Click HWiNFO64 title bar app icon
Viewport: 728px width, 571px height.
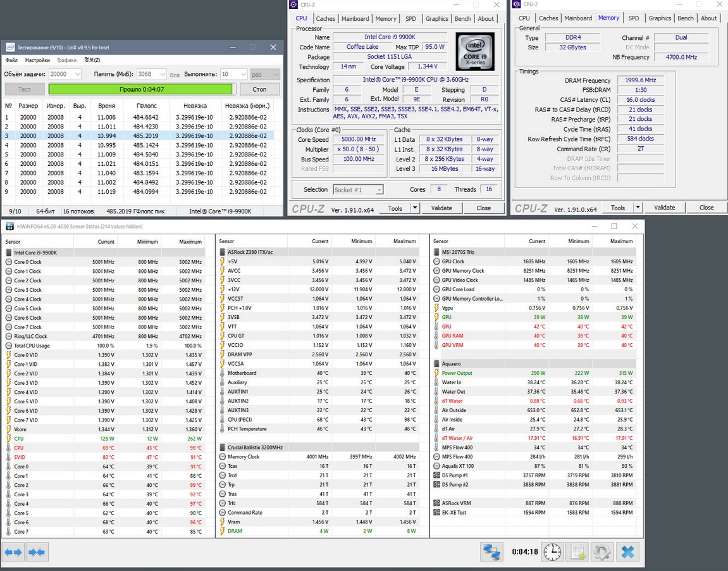9,226
